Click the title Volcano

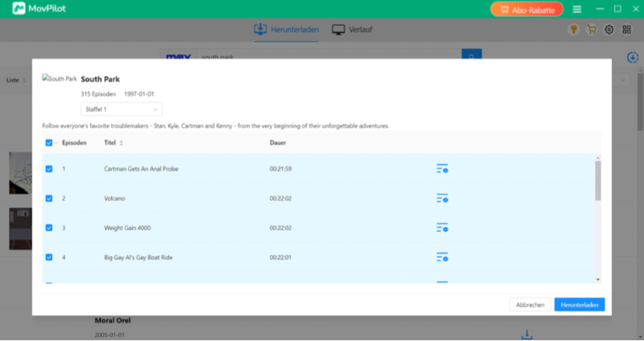click(114, 198)
